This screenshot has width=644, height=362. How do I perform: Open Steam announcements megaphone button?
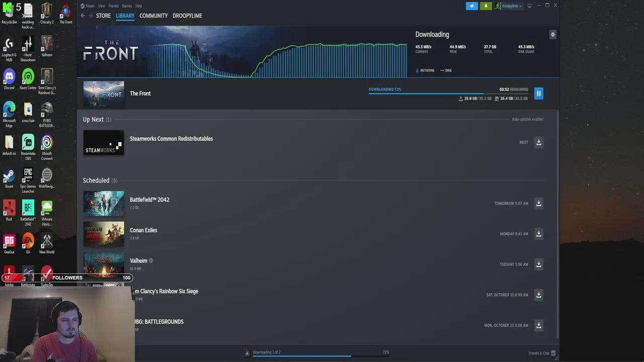pos(471,6)
